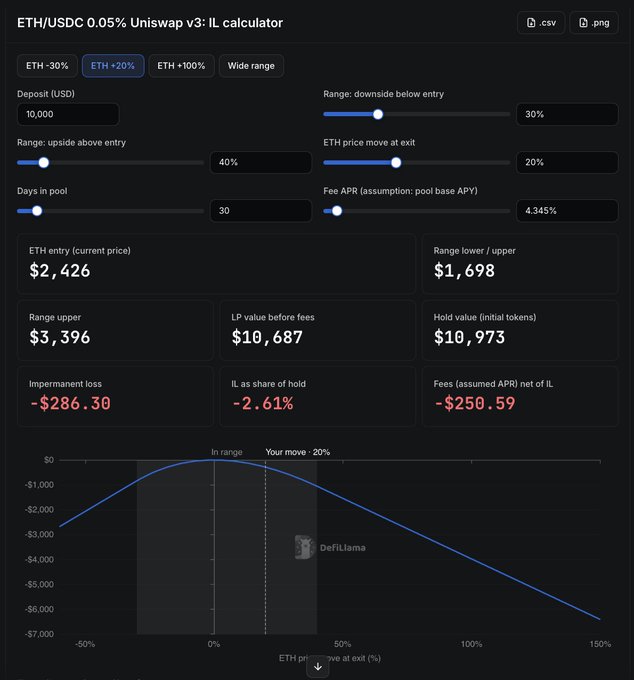Click the range lower value $1,698
Viewport: 634px width, 680px height.
(464, 271)
